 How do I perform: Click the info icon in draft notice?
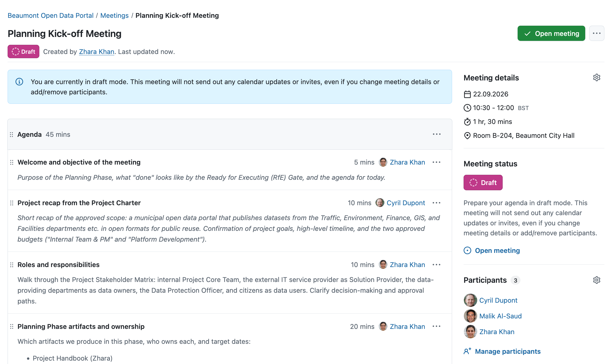pyautogui.click(x=19, y=82)
